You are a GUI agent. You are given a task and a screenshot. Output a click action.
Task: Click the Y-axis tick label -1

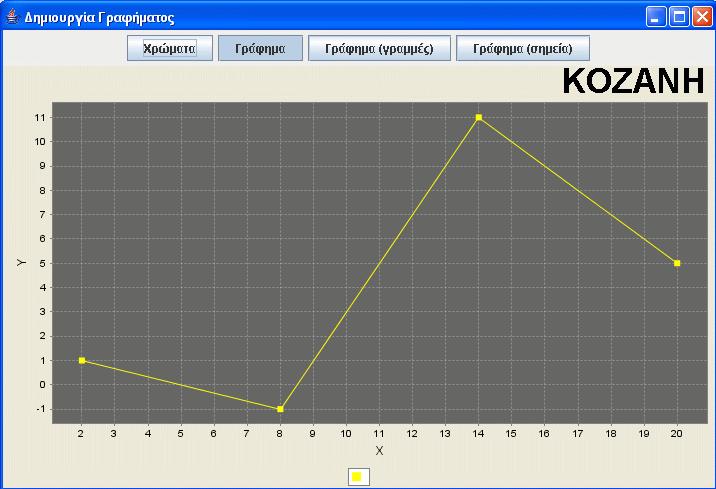pyautogui.click(x=40, y=409)
